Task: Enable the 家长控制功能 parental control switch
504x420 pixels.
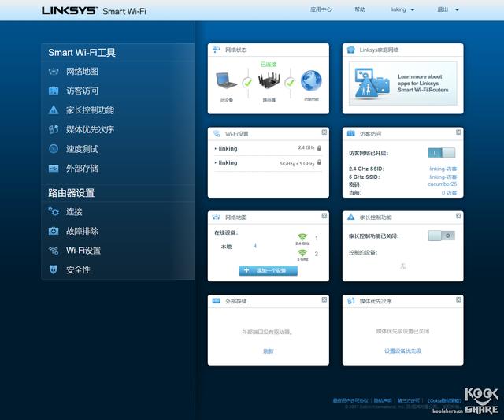Action: 441,236
